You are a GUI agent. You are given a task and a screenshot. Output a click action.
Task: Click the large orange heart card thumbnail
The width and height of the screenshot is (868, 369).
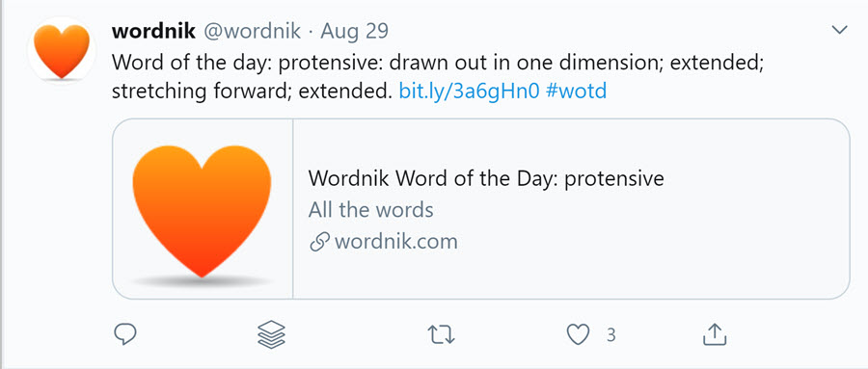coord(203,209)
